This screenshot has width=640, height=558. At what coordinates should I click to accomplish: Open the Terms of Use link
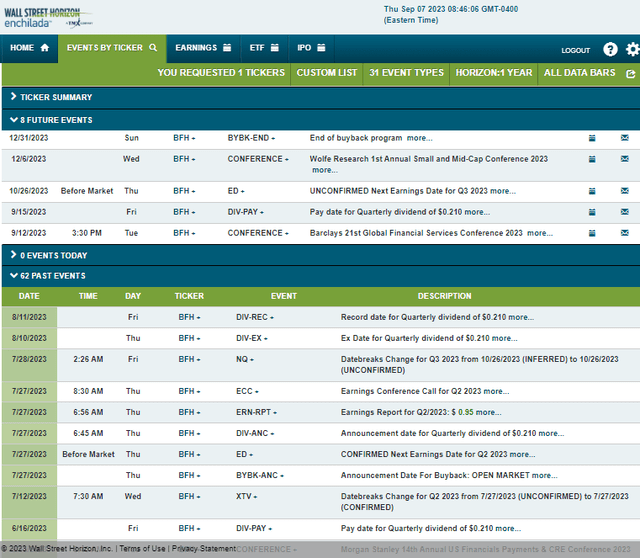point(142,549)
